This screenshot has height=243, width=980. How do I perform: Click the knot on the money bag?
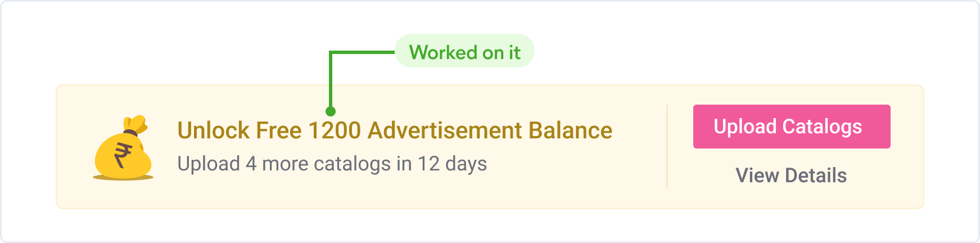pos(130,133)
